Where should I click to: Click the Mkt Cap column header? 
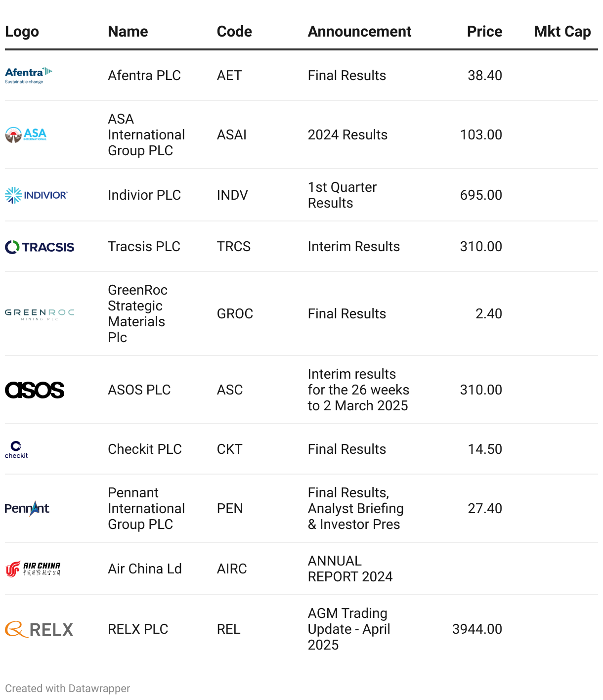(x=562, y=32)
